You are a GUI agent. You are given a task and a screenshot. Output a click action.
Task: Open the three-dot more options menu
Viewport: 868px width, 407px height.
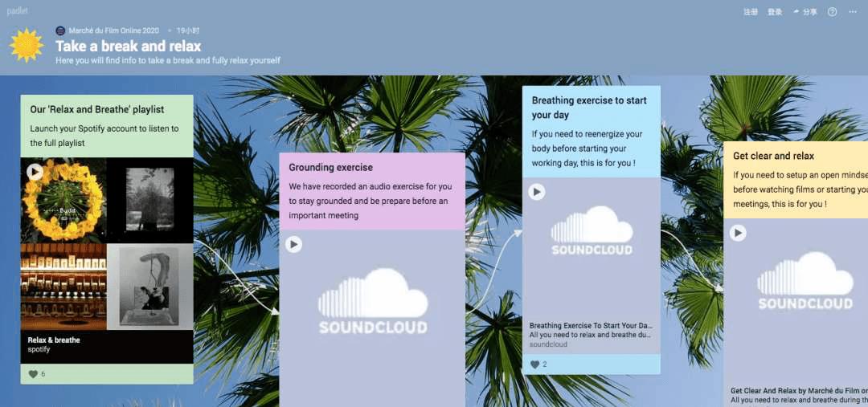pyautogui.click(x=853, y=11)
